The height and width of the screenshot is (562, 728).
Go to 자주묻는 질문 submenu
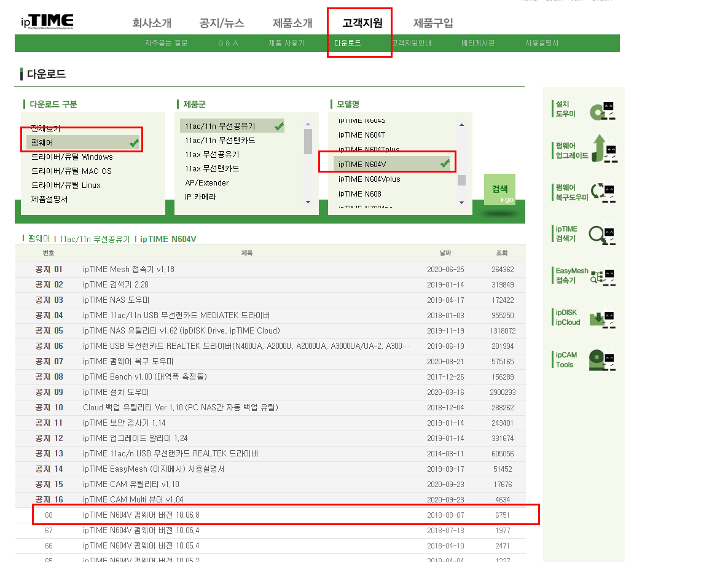(x=166, y=43)
